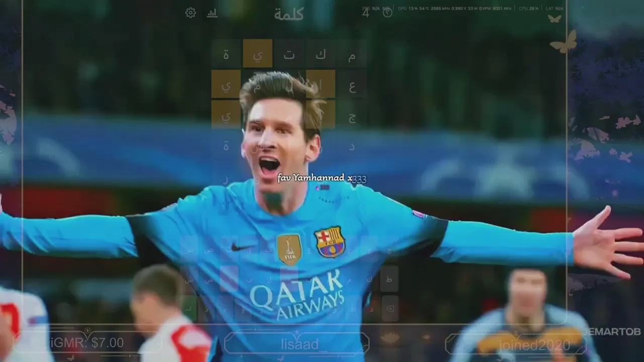This screenshot has width=644, height=362.
Task: Click the joined2020 label
Action: coord(535,345)
